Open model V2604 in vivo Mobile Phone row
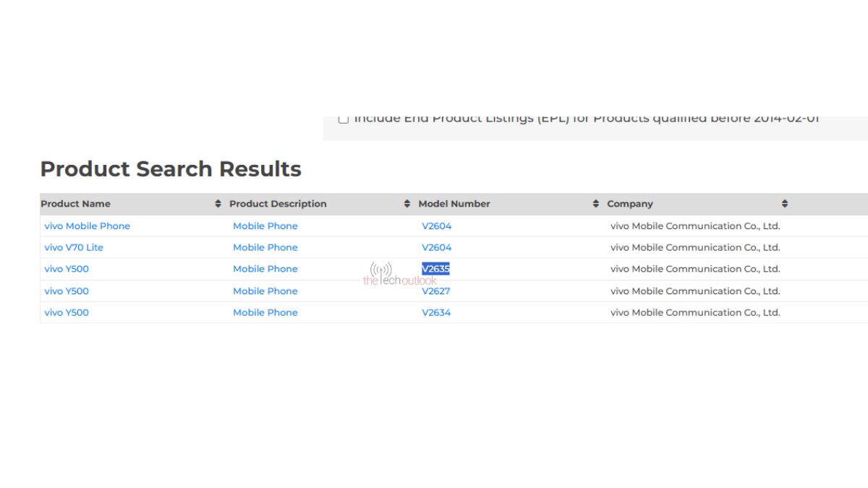 point(437,226)
